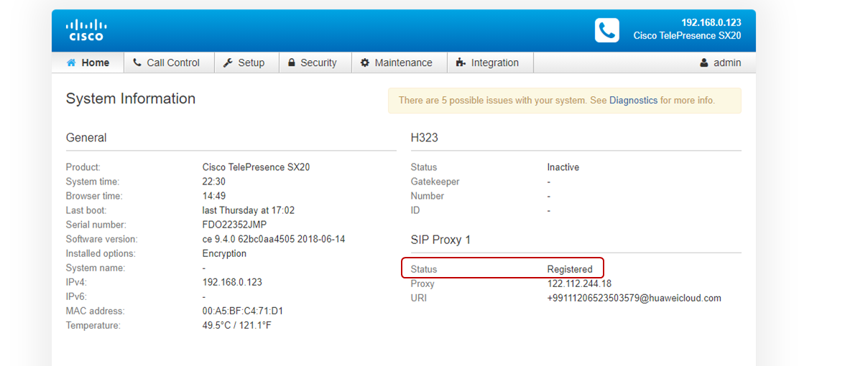Click the admin user silhouette icon
The height and width of the screenshot is (366, 868).
(x=704, y=63)
